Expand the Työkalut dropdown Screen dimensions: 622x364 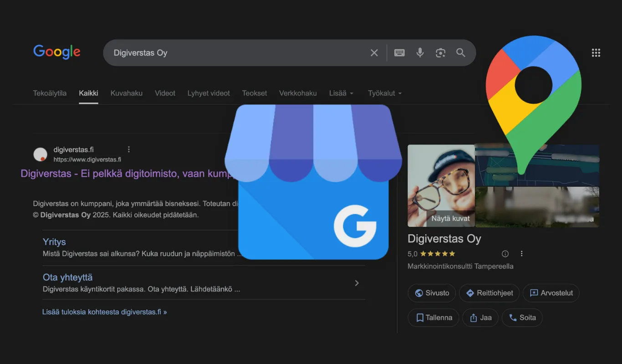tap(385, 93)
